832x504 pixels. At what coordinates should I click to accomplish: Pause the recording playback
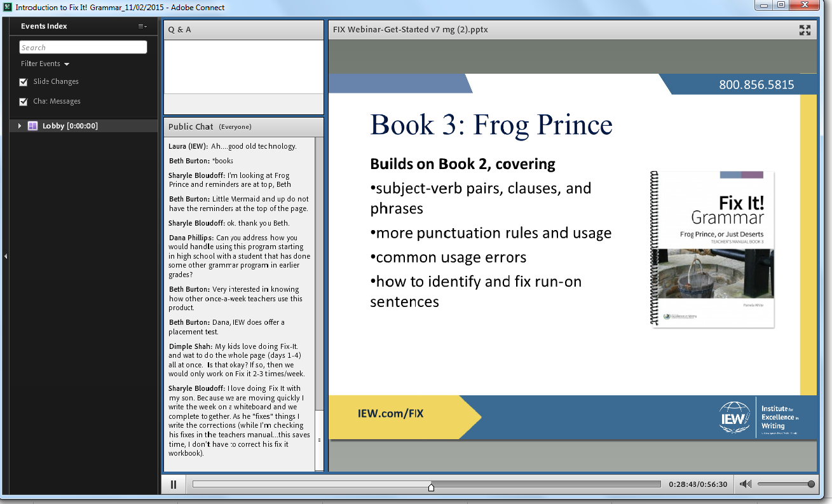[x=173, y=484]
